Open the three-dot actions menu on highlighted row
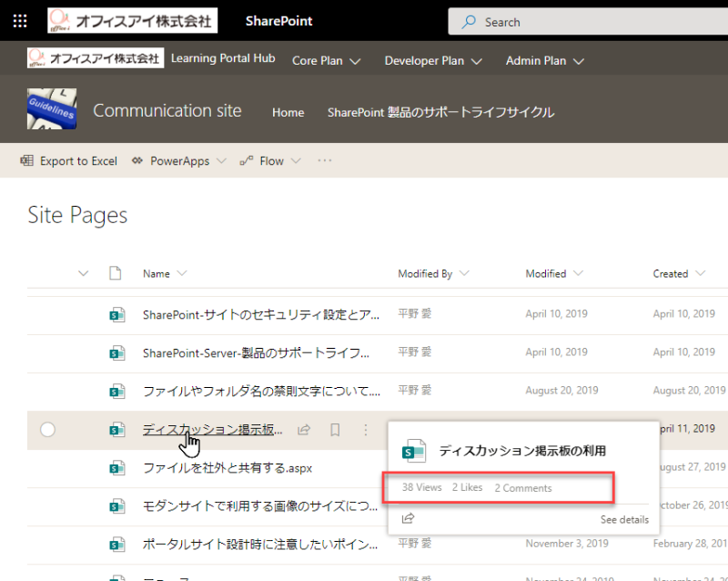The image size is (728, 581). point(365,430)
